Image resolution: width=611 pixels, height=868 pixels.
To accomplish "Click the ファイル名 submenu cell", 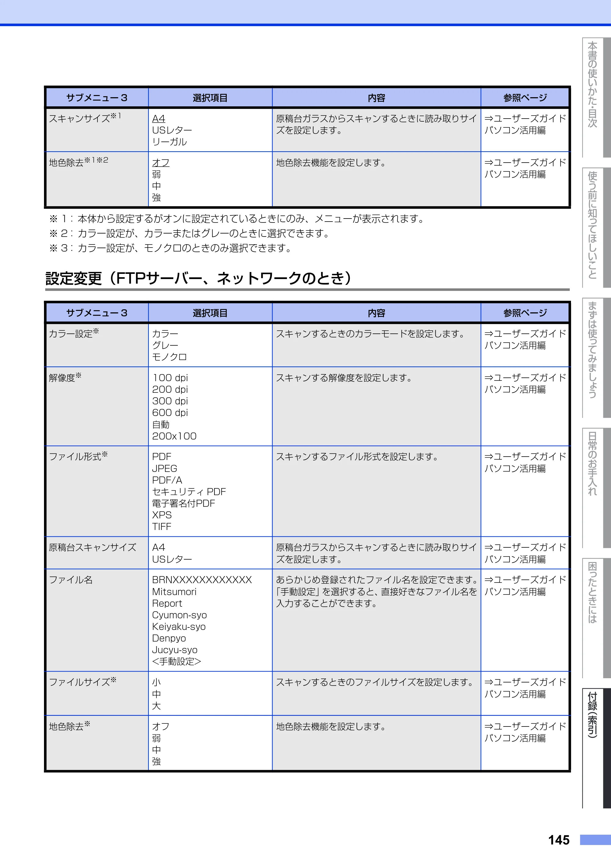I will 97,620.
